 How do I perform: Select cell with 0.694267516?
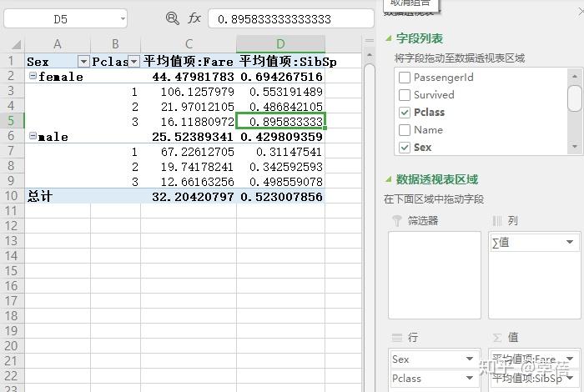click(281, 76)
